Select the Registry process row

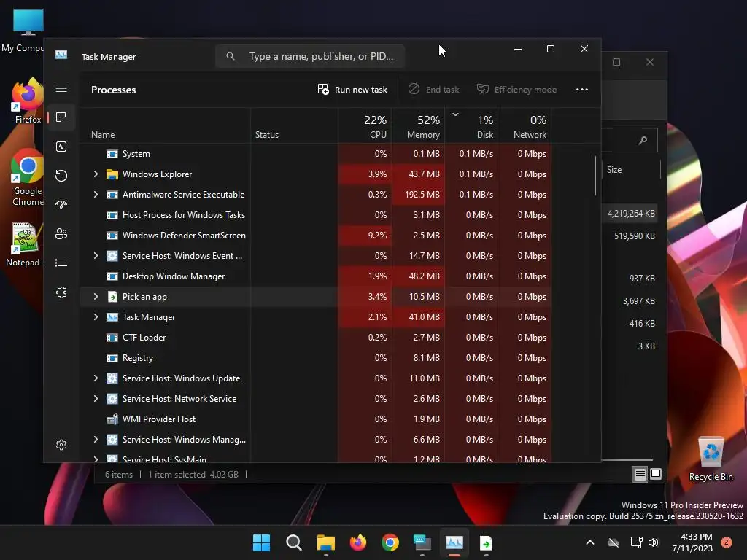[x=316, y=358]
